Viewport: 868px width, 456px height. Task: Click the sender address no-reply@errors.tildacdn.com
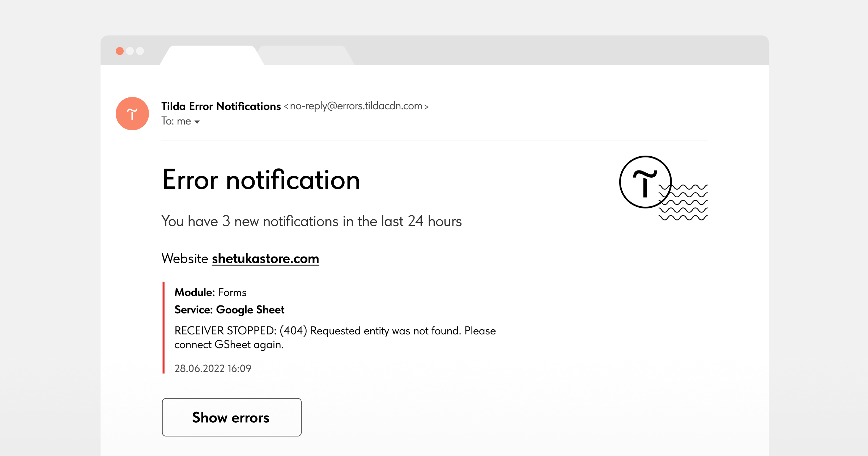click(x=356, y=106)
